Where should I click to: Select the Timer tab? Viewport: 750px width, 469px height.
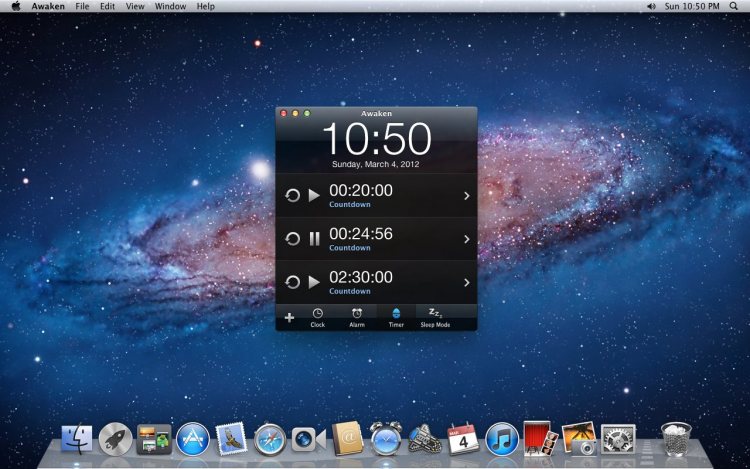[x=396, y=318]
